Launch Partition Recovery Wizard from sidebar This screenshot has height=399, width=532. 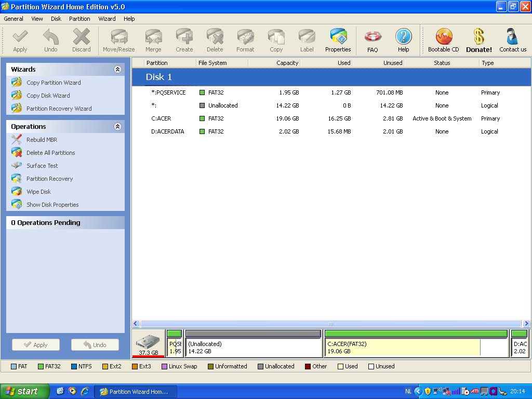pyautogui.click(x=59, y=109)
